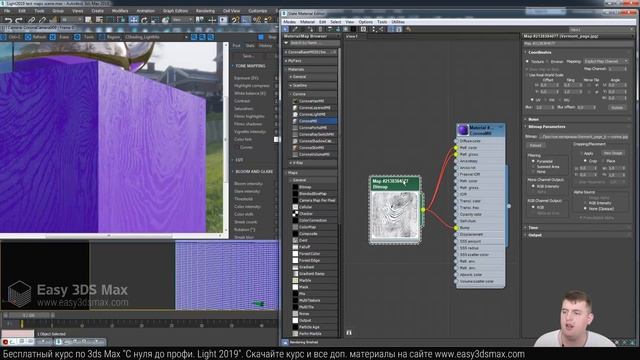Collapse the TONE MAPPING section
The height and width of the screenshot is (360, 640).
(250, 66)
